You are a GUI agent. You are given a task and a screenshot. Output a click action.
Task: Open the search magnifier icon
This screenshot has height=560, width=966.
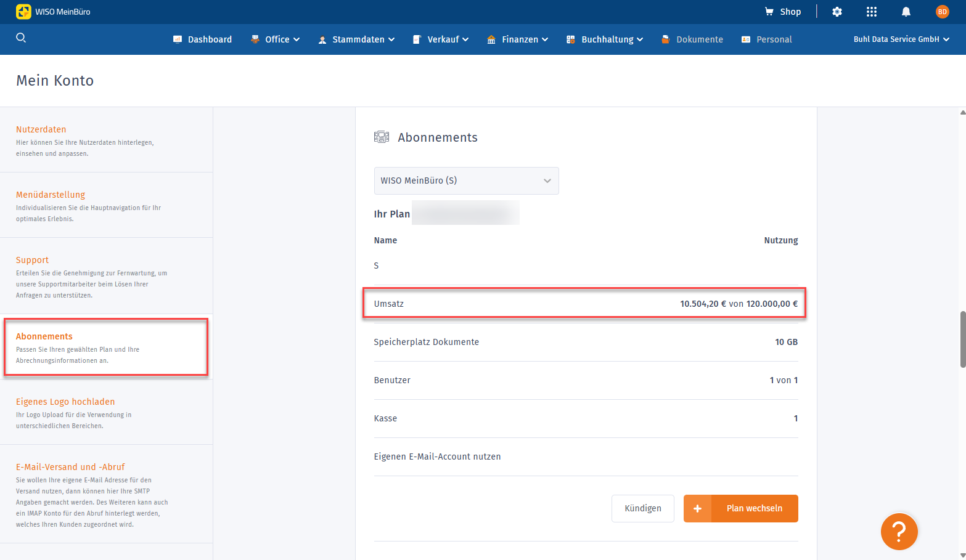point(21,38)
